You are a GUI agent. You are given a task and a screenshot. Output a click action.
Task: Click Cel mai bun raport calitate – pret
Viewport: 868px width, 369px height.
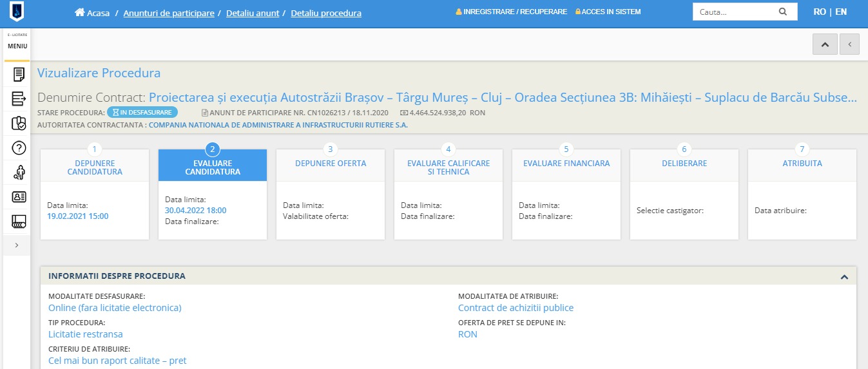[117, 361]
